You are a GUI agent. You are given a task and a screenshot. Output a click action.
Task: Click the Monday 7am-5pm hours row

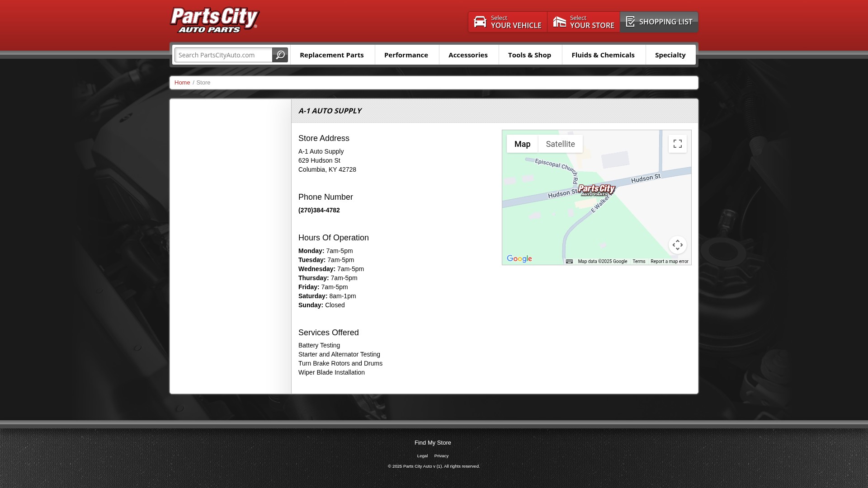point(325,251)
